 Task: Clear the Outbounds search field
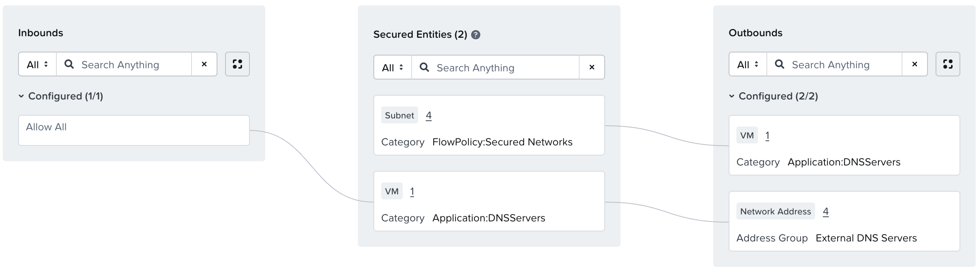pos(914,64)
